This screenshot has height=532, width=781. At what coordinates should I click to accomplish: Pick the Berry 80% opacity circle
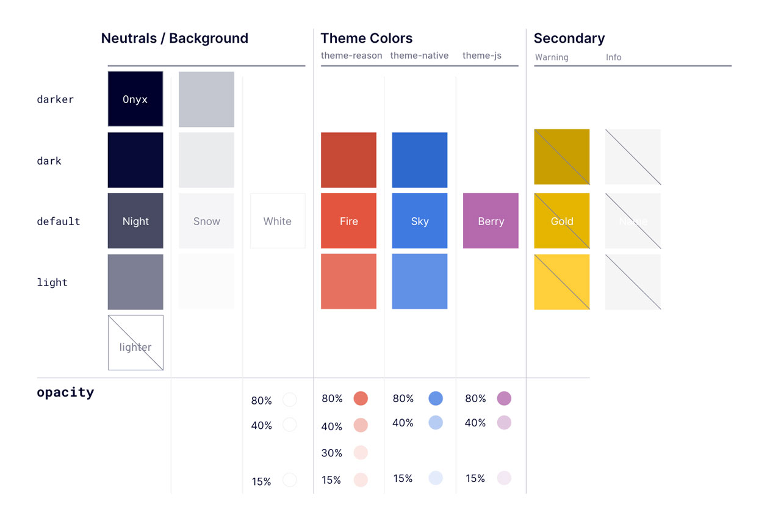(x=504, y=398)
